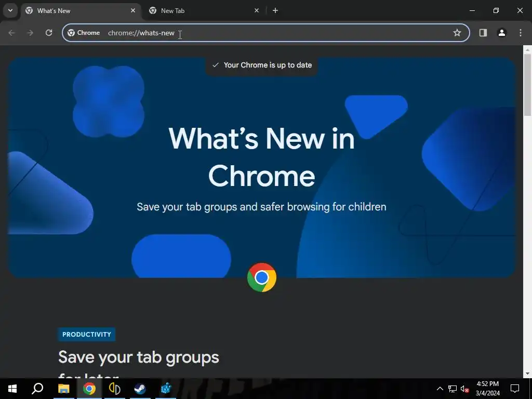532x399 pixels.
Task: Open the profile avatar menu
Action: [x=501, y=33]
